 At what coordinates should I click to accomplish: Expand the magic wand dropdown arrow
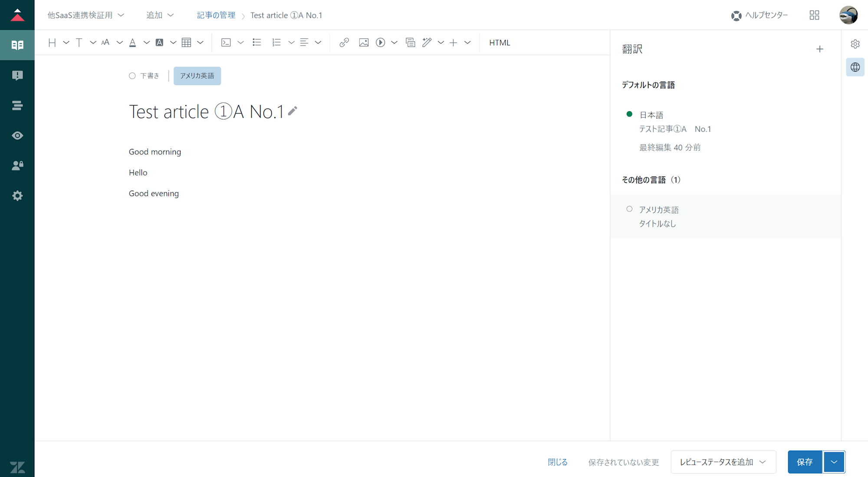441,43
